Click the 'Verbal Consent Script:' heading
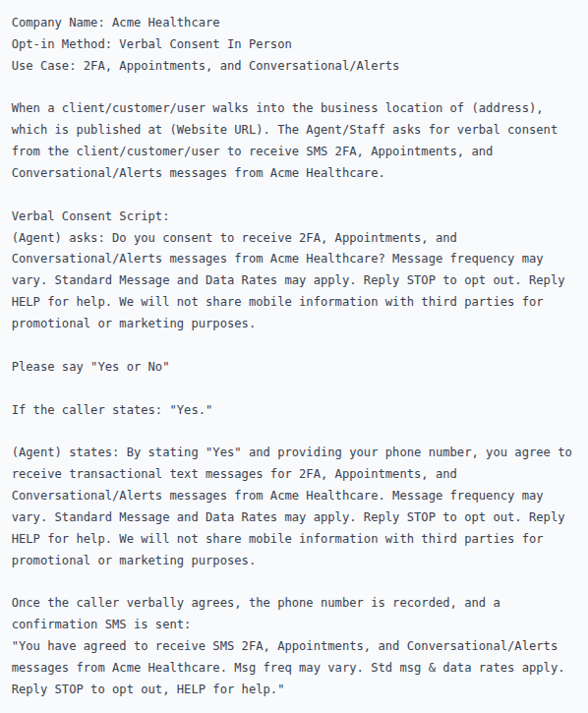Viewport: 588px width, 713px height. pos(90,216)
